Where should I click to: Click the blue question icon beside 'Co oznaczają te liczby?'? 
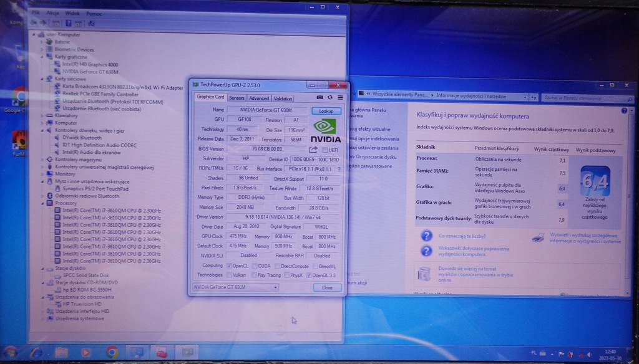[426, 236]
